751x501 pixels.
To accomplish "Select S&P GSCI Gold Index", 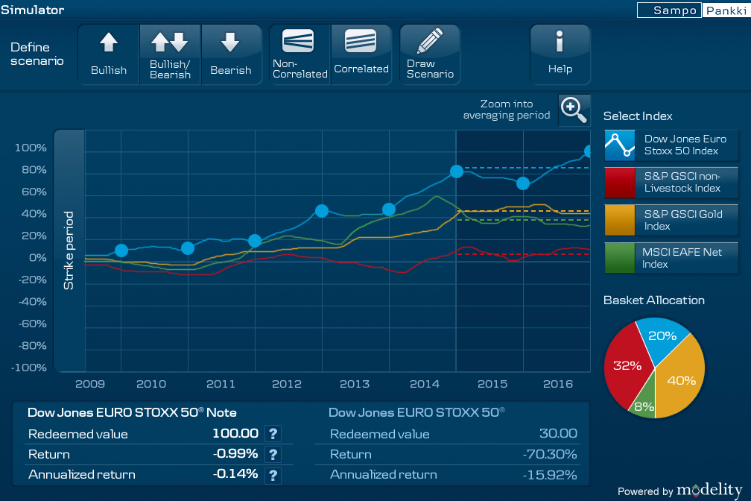I will (x=671, y=220).
